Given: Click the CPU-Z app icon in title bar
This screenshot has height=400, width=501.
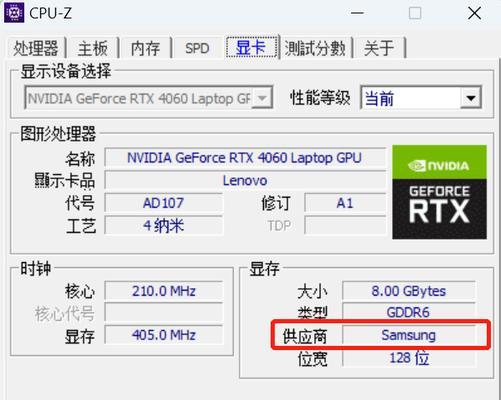Looking at the screenshot, I should (x=14, y=13).
